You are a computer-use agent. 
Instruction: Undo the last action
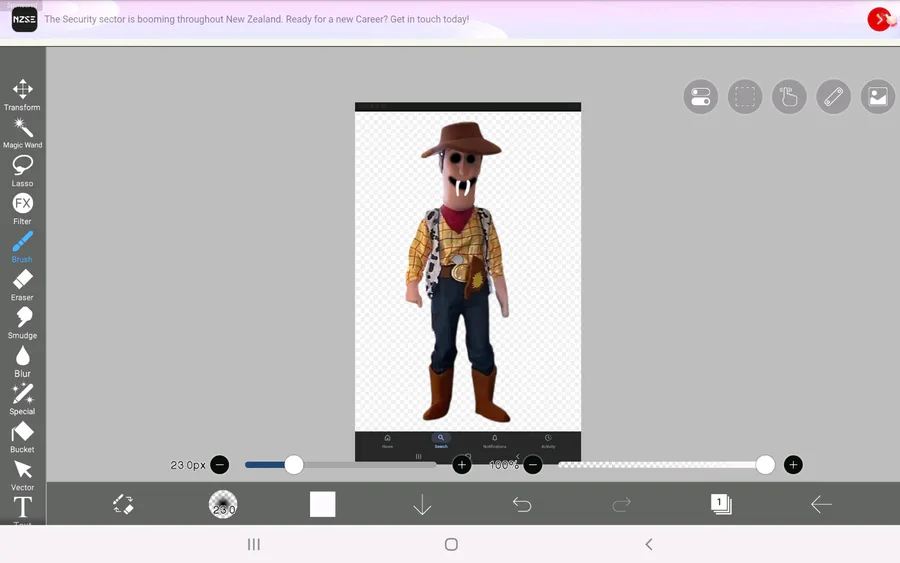pos(522,504)
